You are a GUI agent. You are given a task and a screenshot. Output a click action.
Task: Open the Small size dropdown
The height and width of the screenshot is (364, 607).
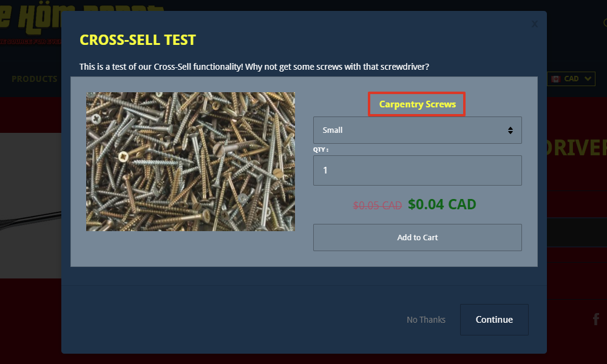coord(418,130)
